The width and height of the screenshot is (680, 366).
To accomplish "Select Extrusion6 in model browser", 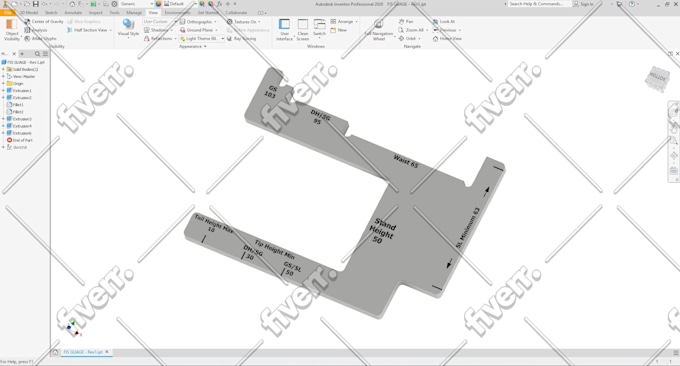I will [19, 133].
